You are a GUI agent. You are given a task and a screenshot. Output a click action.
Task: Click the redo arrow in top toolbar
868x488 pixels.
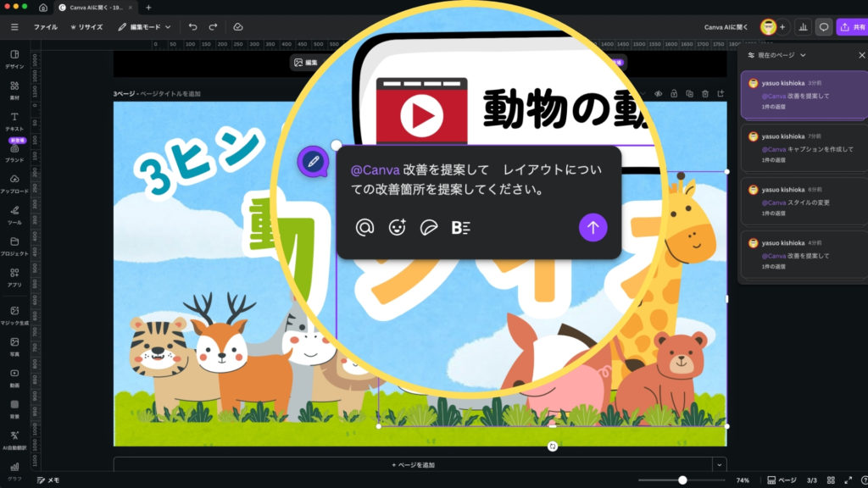click(x=214, y=27)
